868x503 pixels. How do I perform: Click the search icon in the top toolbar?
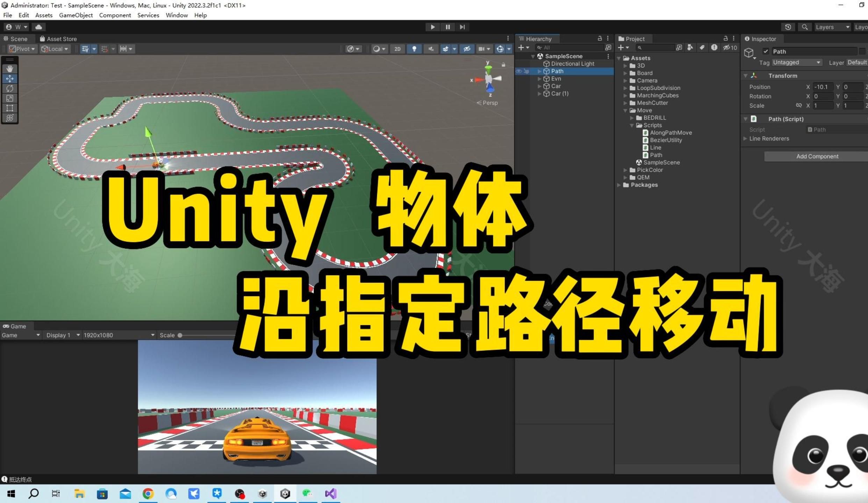pyautogui.click(x=805, y=27)
